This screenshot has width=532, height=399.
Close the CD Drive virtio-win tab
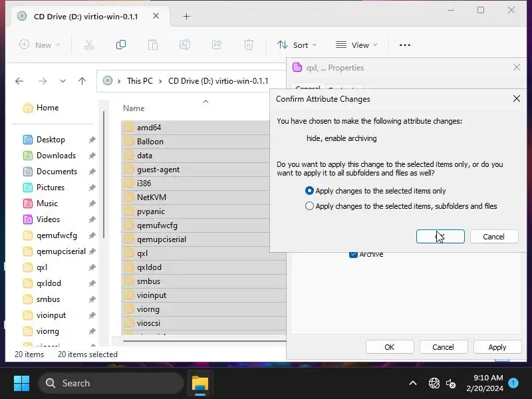(x=156, y=16)
